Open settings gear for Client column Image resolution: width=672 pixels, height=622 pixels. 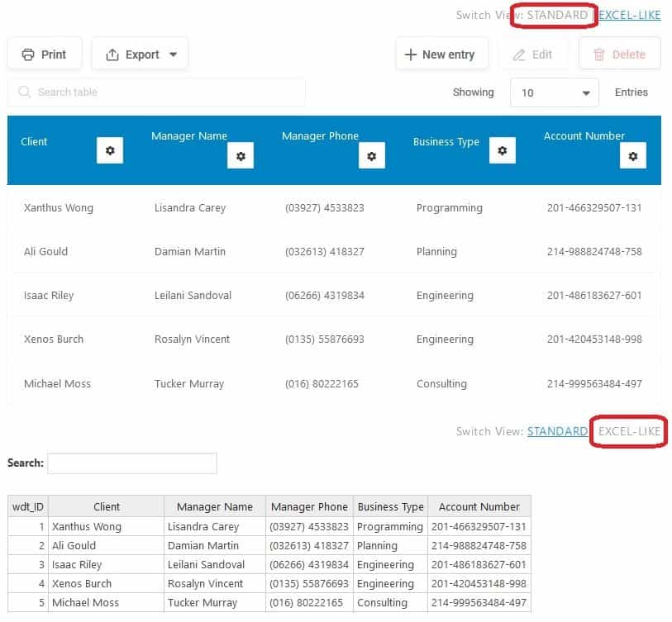point(110,150)
